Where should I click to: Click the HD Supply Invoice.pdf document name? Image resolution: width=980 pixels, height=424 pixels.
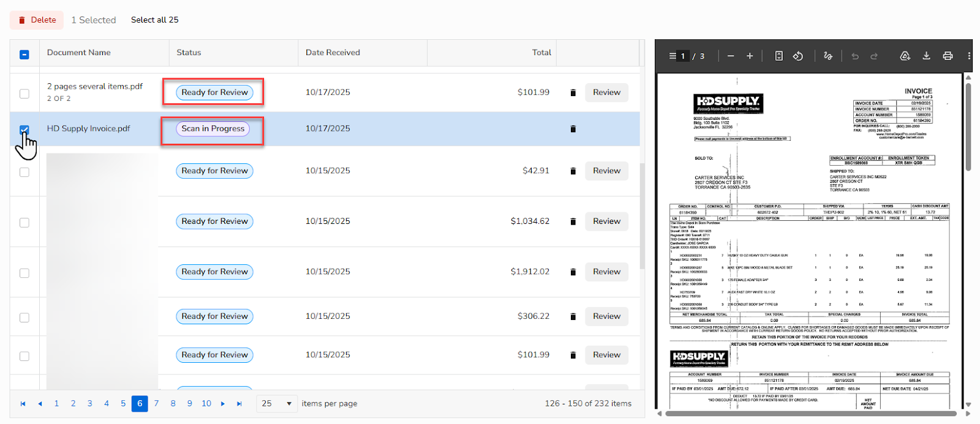(89, 128)
